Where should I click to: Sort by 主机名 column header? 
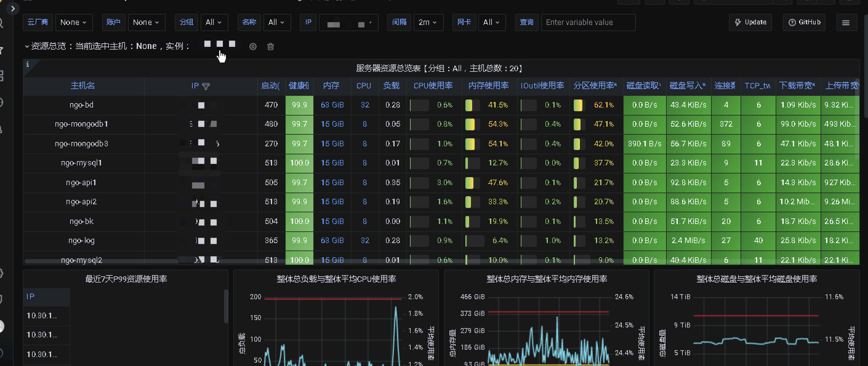[x=82, y=86]
